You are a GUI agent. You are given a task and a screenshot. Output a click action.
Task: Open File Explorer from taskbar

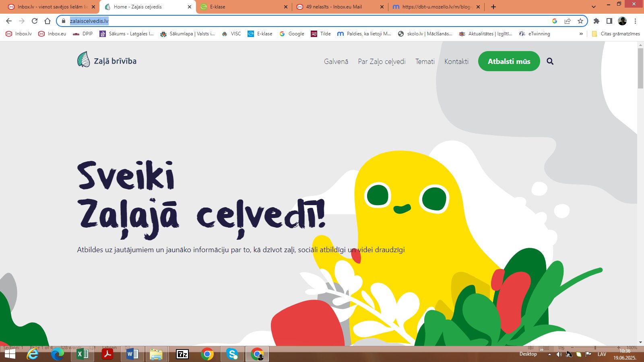[x=157, y=354]
